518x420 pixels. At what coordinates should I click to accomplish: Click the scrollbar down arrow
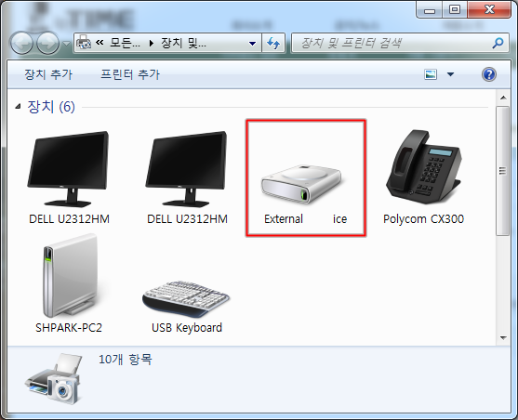pos(503,338)
